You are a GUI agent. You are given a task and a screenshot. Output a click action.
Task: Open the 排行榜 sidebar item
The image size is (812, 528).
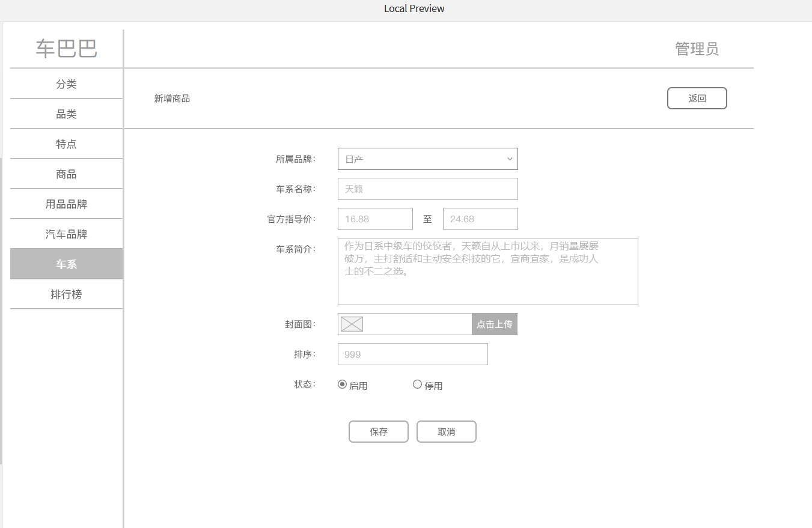[66, 294]
